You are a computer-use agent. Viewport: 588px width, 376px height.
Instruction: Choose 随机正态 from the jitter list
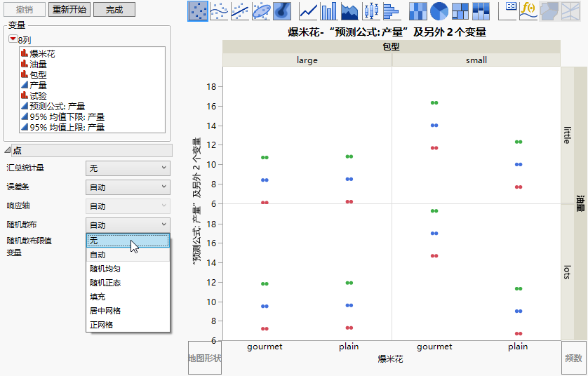(x=105, y=283)
